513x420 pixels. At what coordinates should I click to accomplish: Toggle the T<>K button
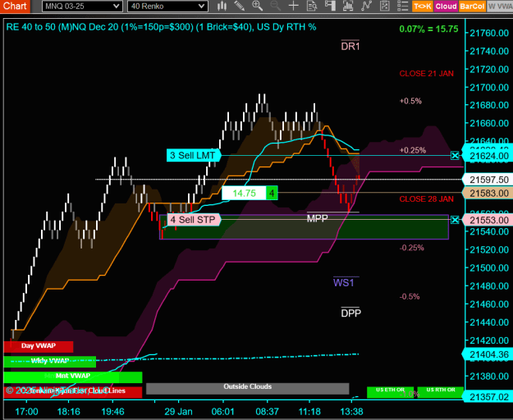(423, 7)
